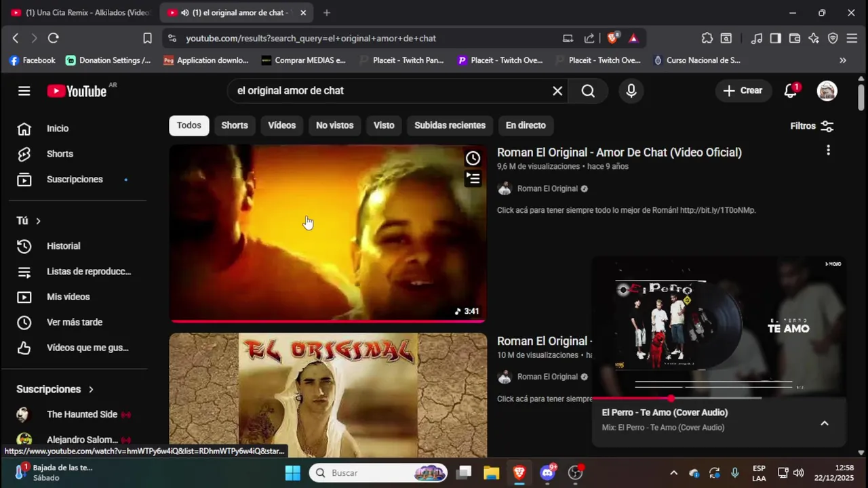
Task: Open the Filtros search filters
Action: coord(812,126)
